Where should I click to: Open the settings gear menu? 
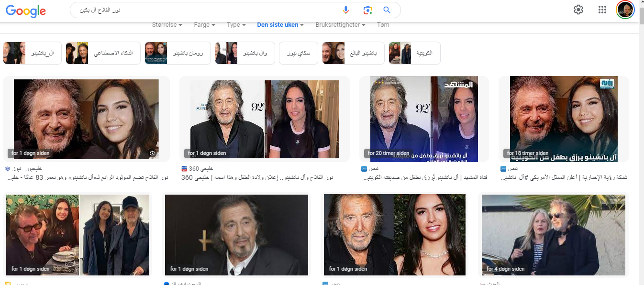point(578,10)
